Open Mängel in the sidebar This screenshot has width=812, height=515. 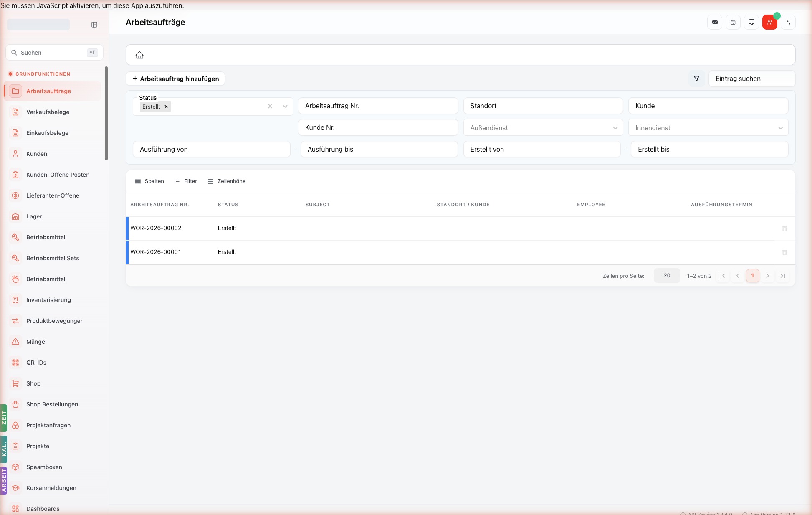point(53,342)
